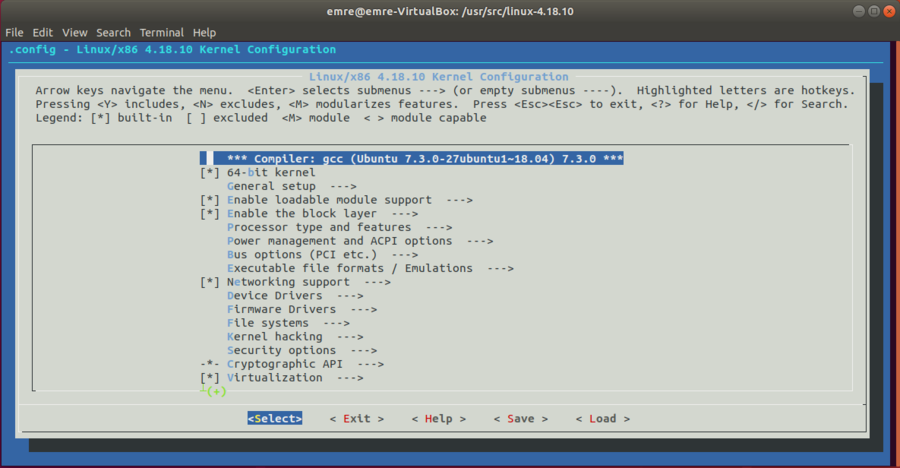Click the Save button
This screenshot has width=900, height=468.
[x=521, y=419]
